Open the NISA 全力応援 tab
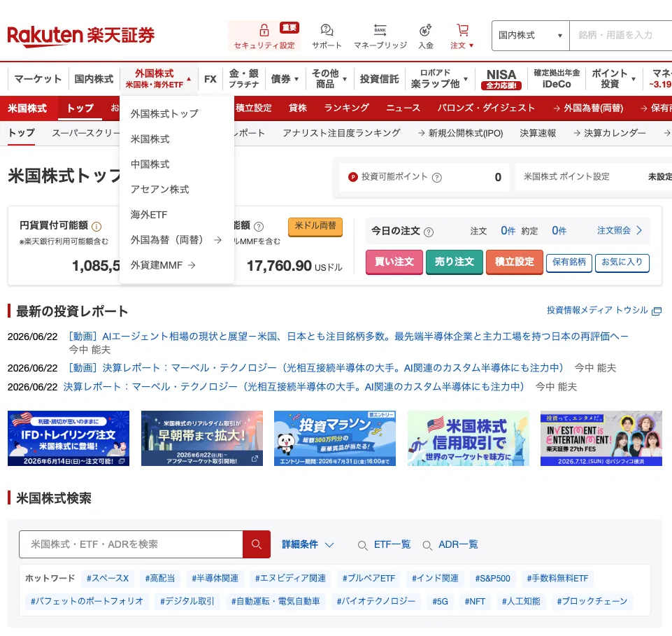Image resolution: width=672 pixels, height=636 pixels. click(501, 79)
